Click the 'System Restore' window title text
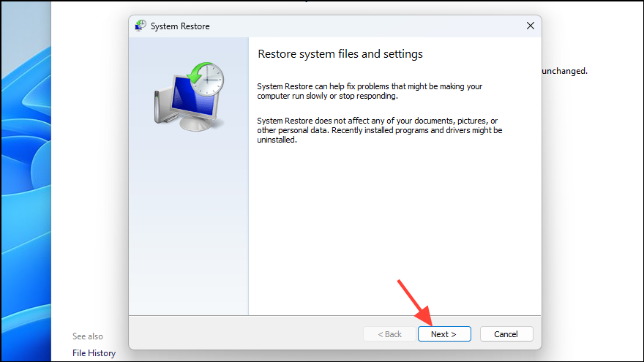 pyautogui.click(x=180, y=26)
